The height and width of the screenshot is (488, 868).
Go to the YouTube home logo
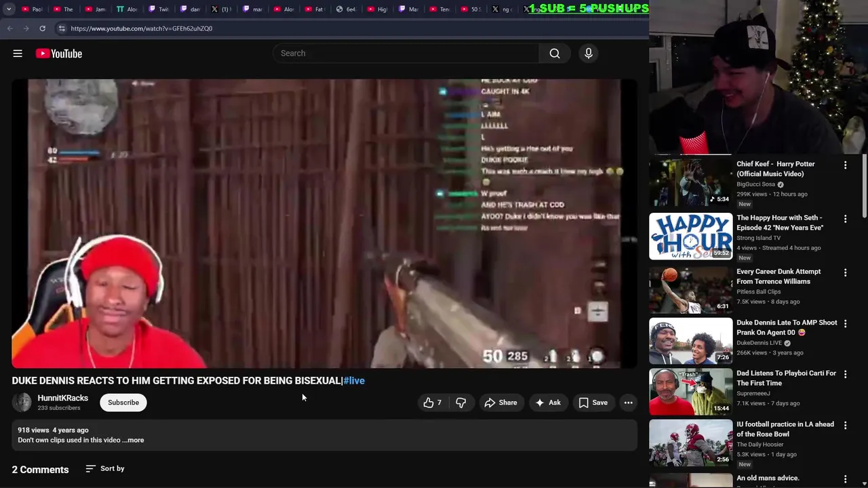coord(59,54)
